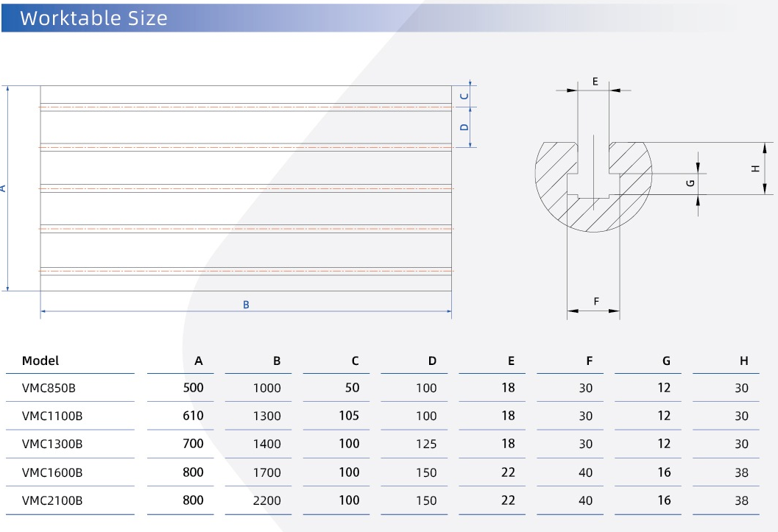Image resolution: width=778 pixels, height=532 pixels.
Task: Click the table value "610"
Action: [x=193, y=416]
